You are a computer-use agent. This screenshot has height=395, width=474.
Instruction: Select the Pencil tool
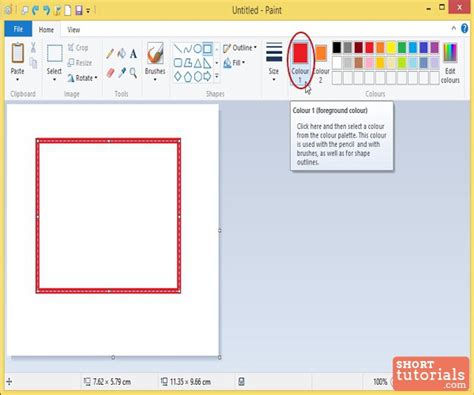click(x=110, y=53)
